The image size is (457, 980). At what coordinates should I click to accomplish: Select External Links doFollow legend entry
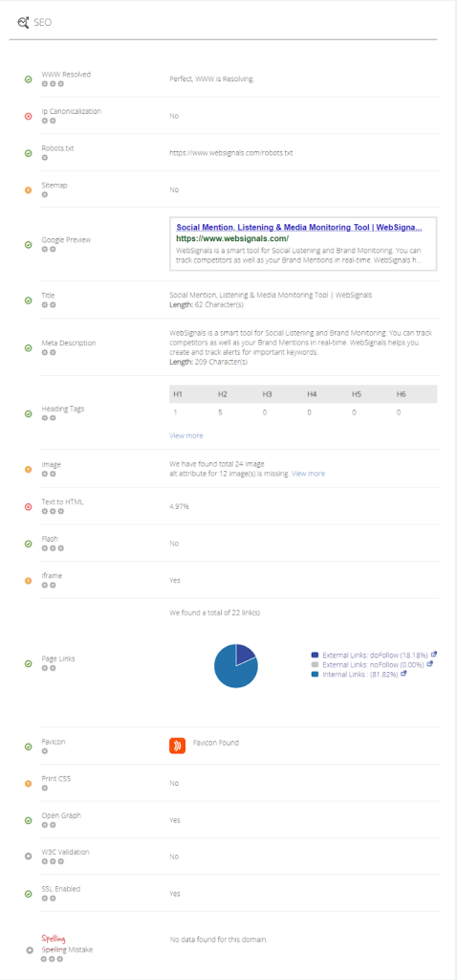coord(375,655)
